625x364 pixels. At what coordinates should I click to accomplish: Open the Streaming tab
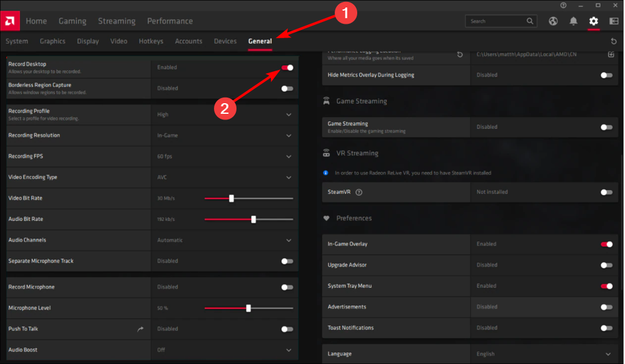click(x=117, y=21)
